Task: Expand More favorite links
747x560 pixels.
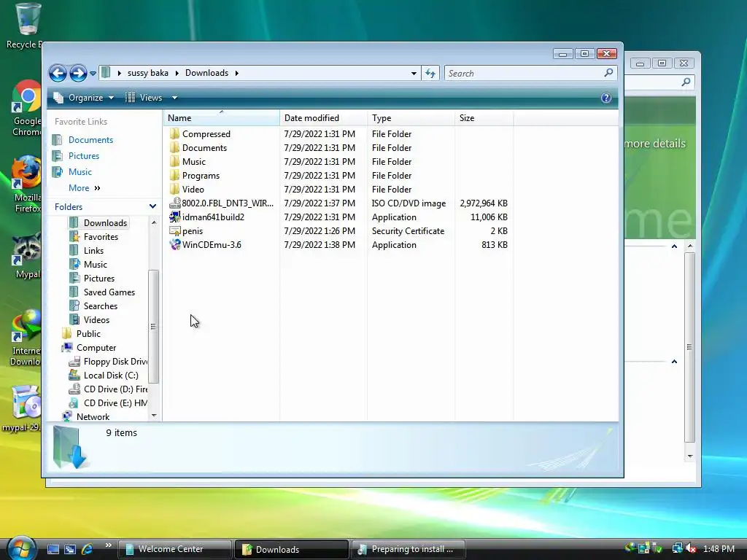Action: 85,188
